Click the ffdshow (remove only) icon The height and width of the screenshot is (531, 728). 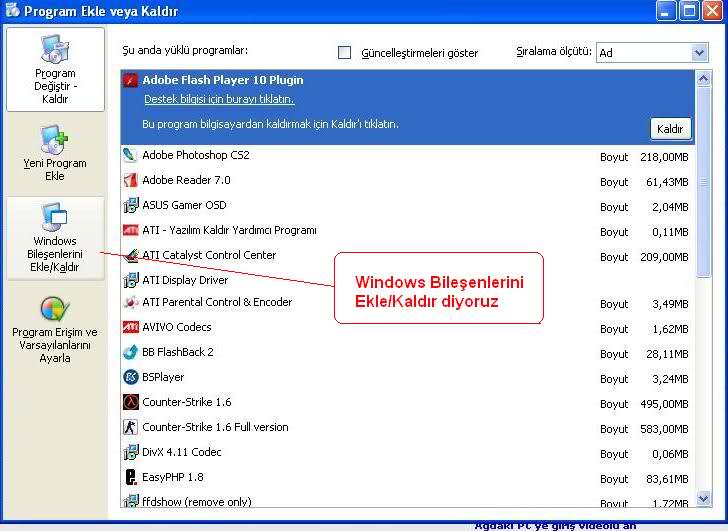point(130,501)
